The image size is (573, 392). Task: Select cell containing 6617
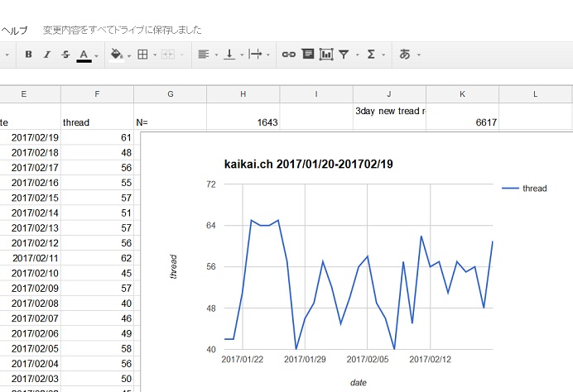[462, 122]
